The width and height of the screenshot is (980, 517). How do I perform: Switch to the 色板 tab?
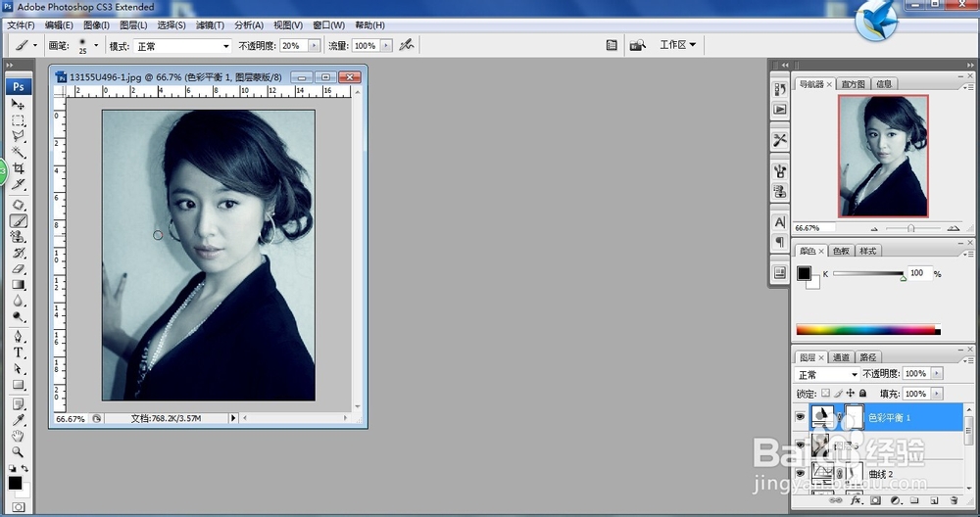[x=841, y=251]
